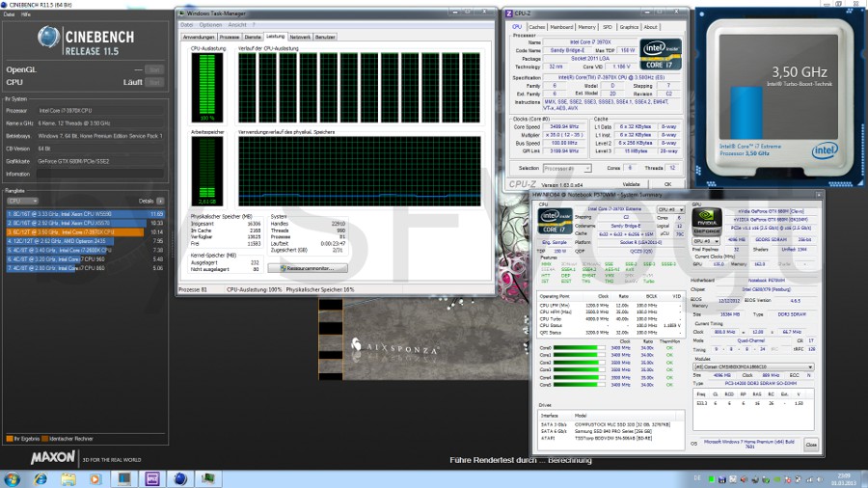Click the Information input field in Cinebench

click(x=100, y=174)
